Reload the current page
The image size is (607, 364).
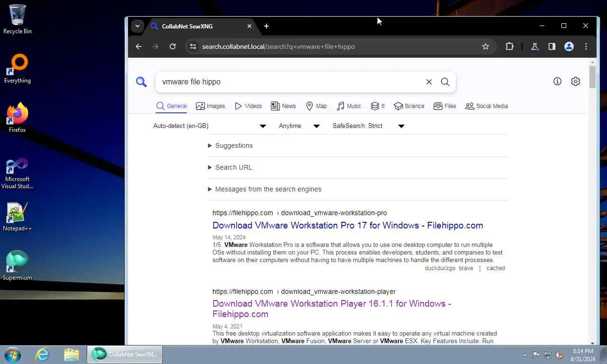[x=173, y=46]
